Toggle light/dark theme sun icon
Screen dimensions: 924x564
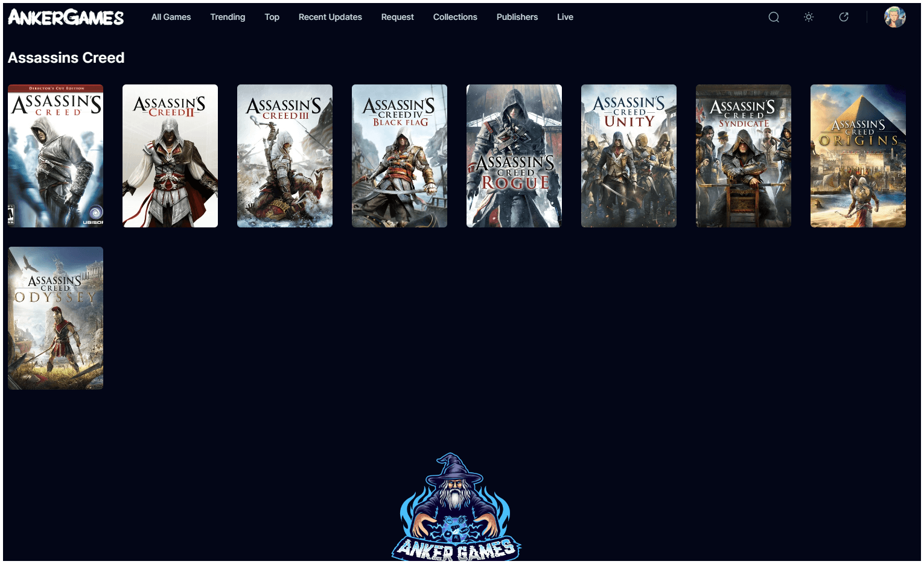[809, 17]
